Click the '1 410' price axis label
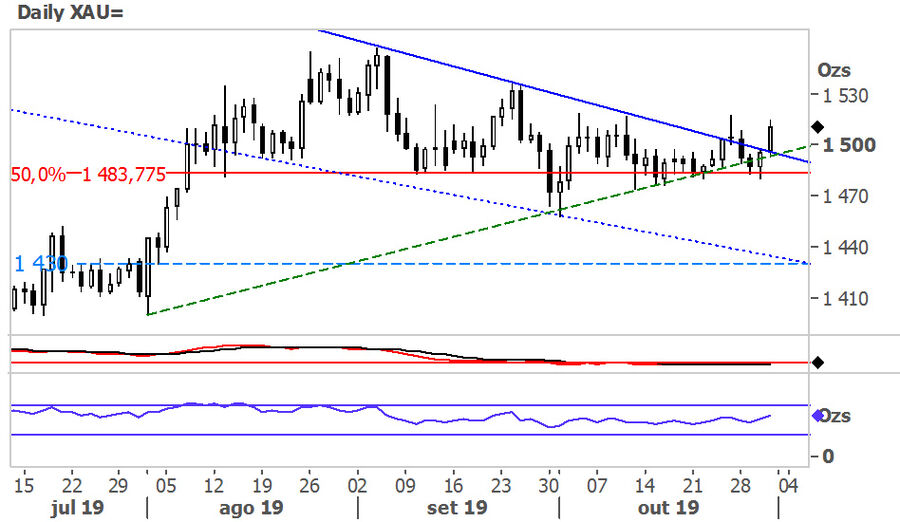The image size is (900, 522). pos(845,298)
